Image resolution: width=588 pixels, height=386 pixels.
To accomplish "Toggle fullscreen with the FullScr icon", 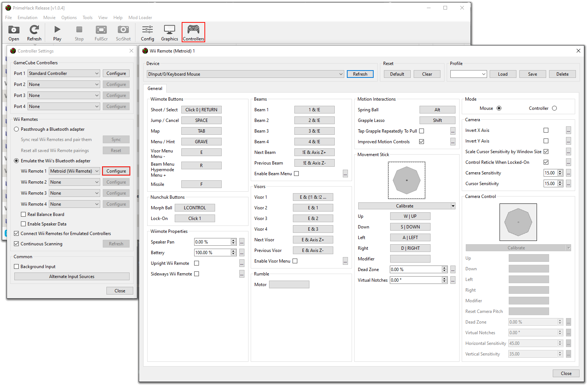I will [x=101, y=33].
